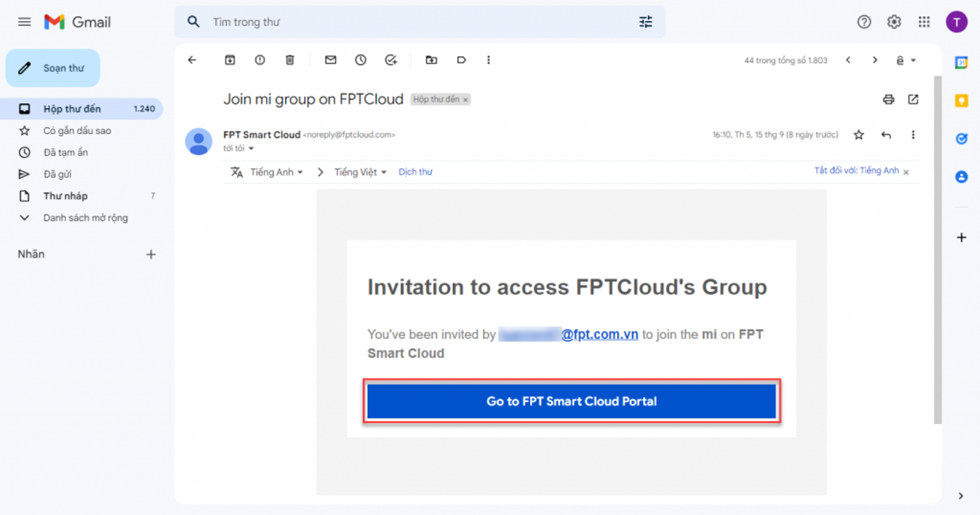The height and width of the screenshot is (515, 980).
Task: Star the FPT Smart Cloud email
Action: (859, 135)
